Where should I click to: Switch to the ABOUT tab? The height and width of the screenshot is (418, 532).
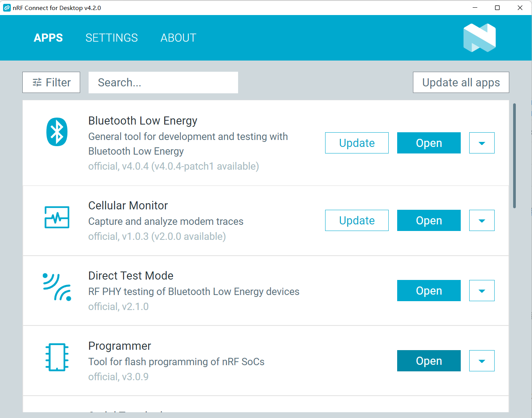click(x=178, y=38)
